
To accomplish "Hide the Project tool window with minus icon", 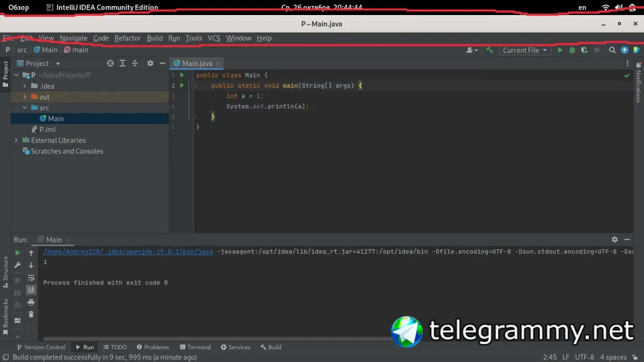I will click(x=163, y=63).
